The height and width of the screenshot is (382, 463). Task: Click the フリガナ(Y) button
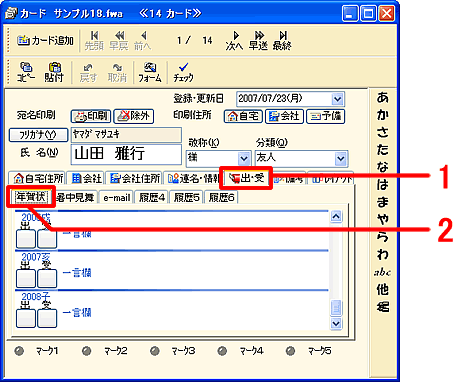click(38, 135)
